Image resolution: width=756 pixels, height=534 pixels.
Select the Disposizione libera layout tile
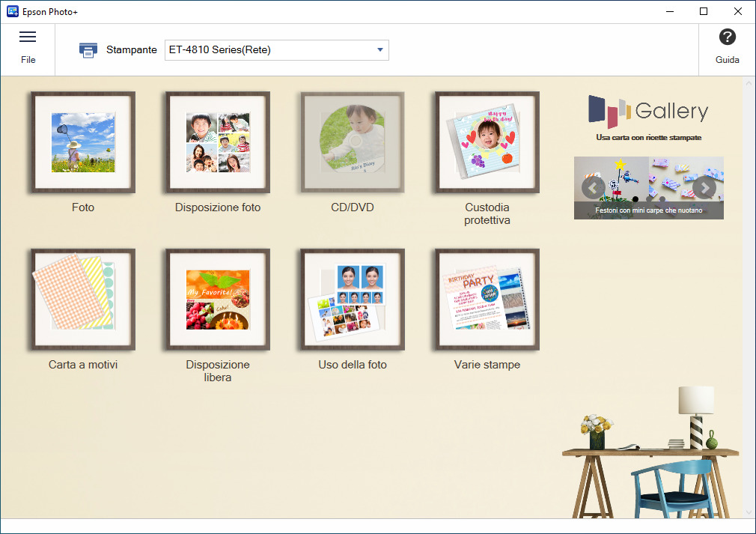click(x=218, y=300)
